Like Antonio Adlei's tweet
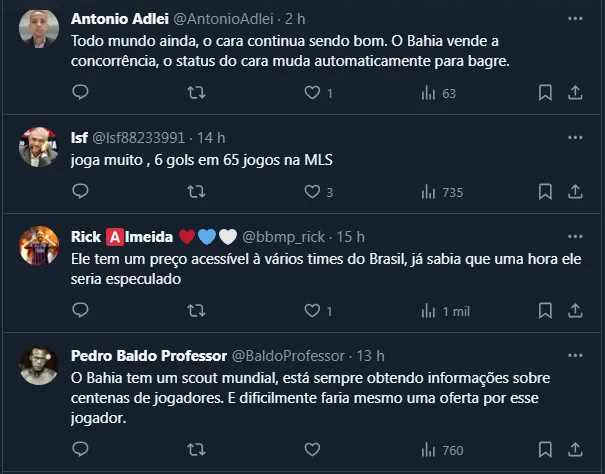Viewport: 605px width, 474px height. 312,93
